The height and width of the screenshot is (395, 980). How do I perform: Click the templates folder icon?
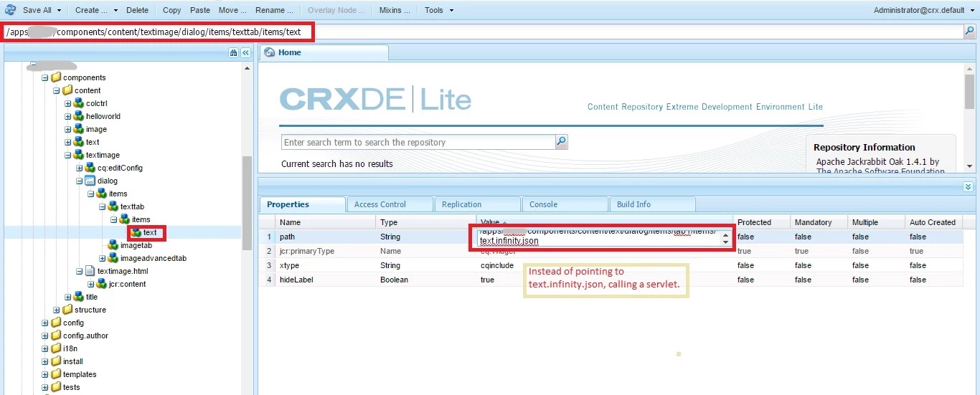(x=56, y=374)
